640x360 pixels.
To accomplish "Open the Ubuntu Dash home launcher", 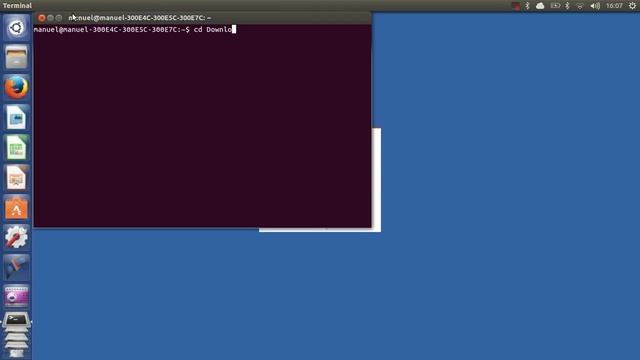I will [x=16, y=28].
